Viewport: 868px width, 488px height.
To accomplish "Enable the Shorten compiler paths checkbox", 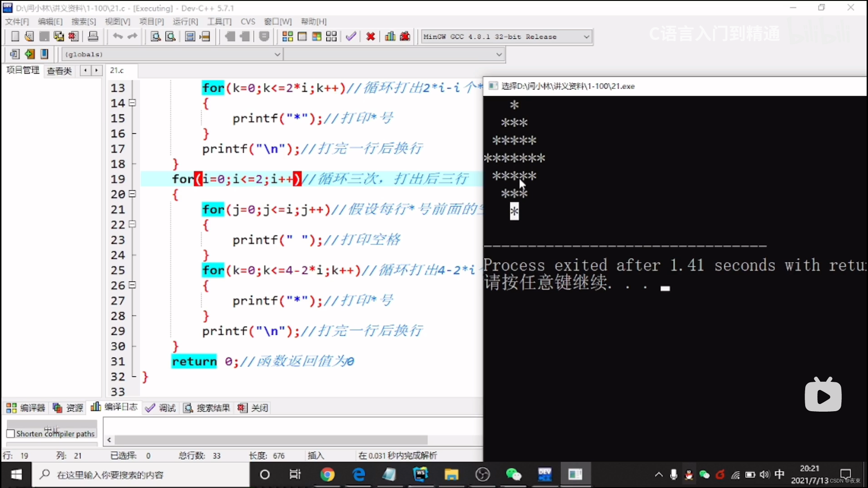I will pyautogui.click(x=11, y=433).
